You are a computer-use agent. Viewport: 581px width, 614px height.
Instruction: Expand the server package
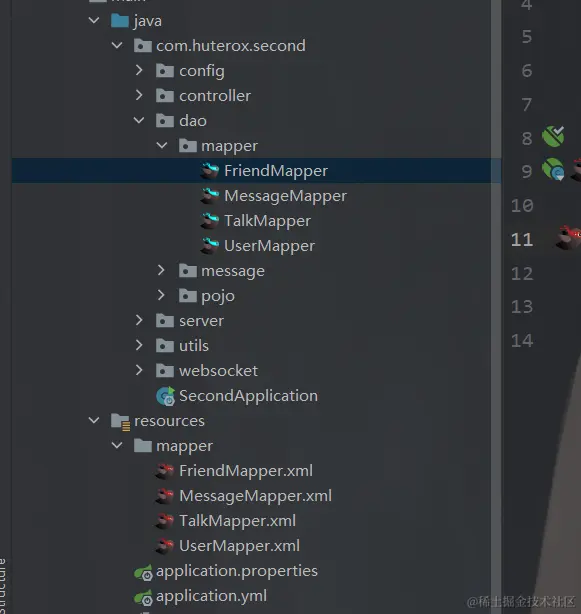[139, 320]
